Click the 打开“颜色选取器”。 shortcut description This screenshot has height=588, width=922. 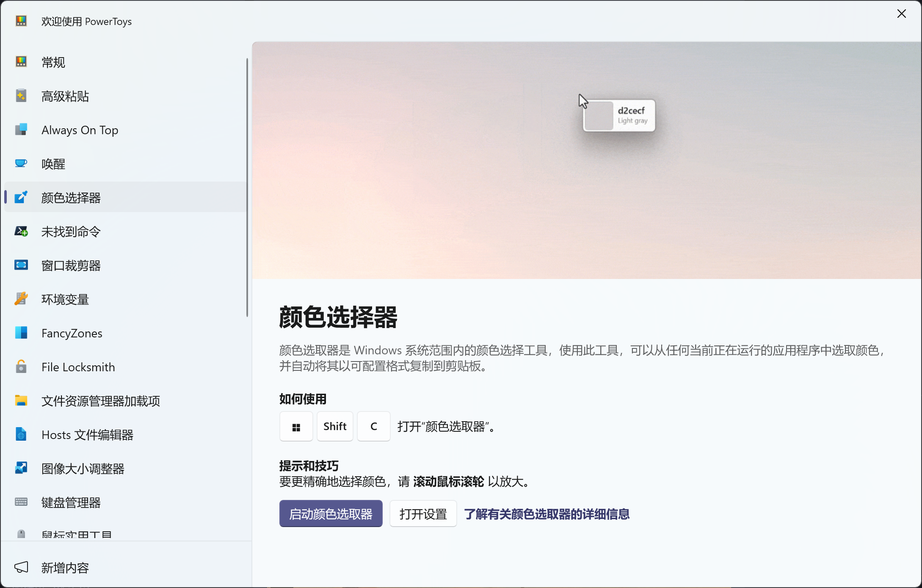[446, 426]
